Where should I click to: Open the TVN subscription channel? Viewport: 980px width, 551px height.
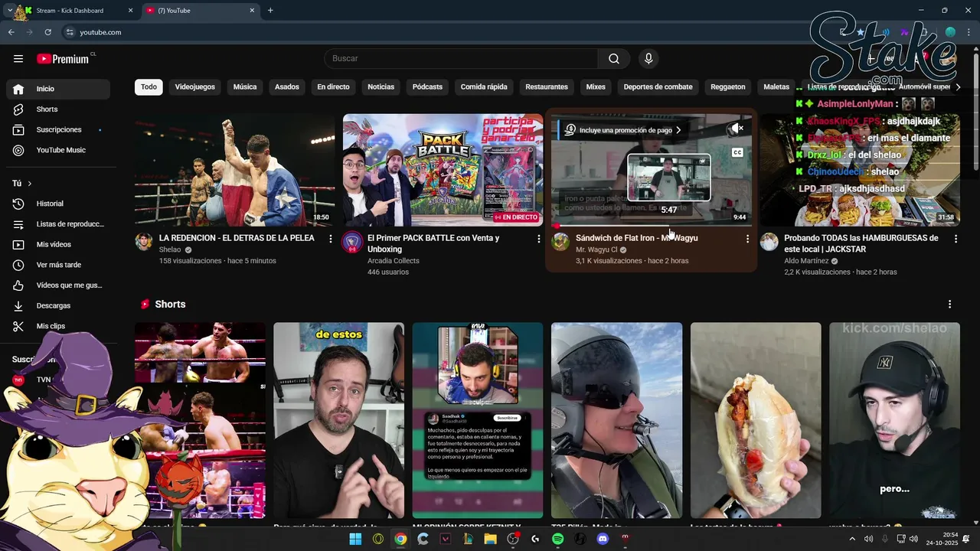(43, 380)
